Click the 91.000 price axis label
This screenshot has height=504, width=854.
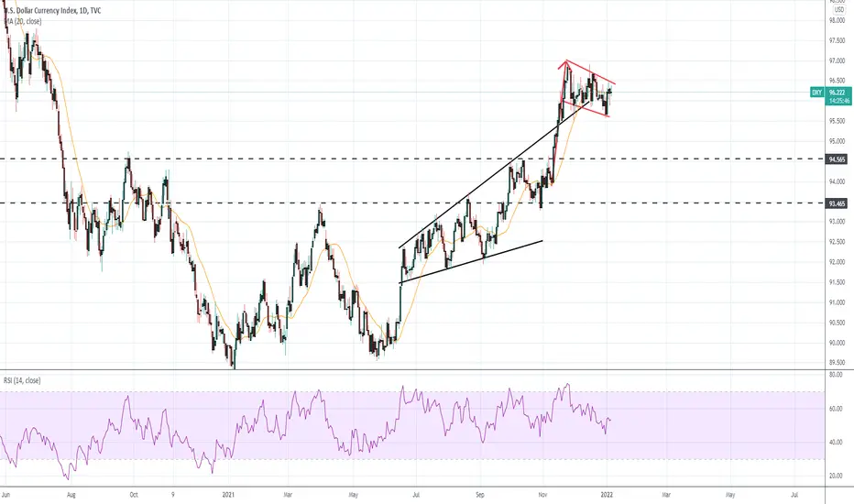[837, 302]
